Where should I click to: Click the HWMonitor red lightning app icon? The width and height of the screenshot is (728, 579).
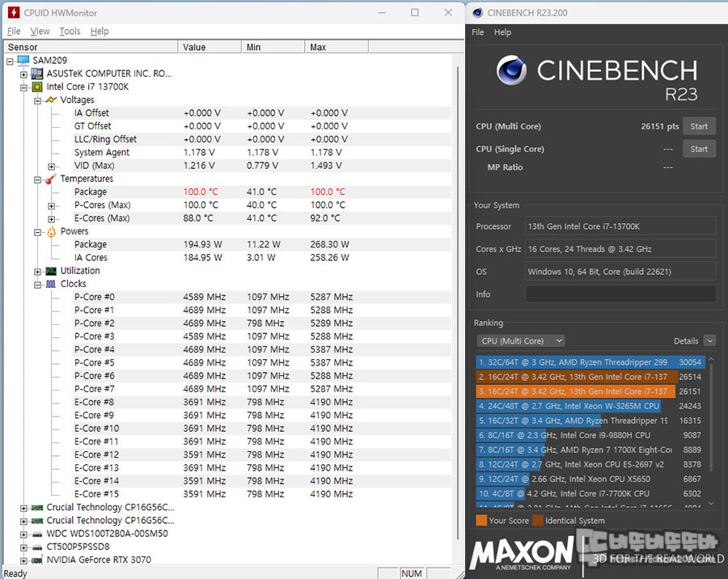coord(14,13)
